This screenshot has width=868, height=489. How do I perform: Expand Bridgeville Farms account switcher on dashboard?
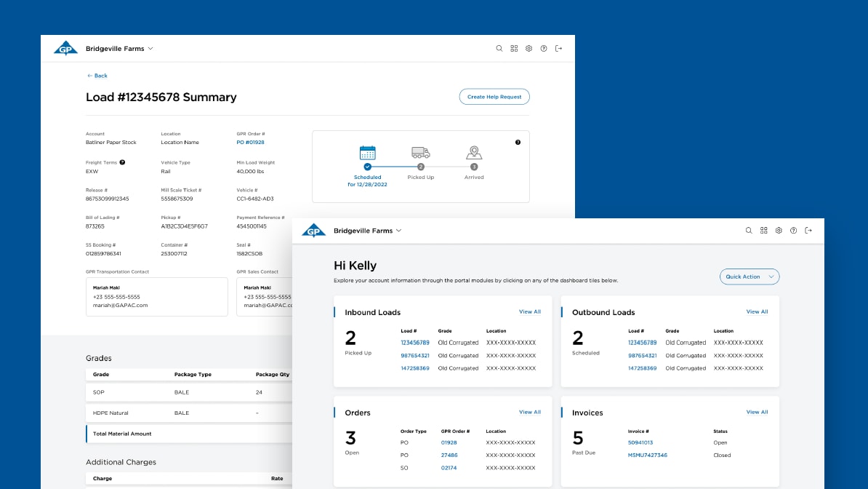point(368,231)
